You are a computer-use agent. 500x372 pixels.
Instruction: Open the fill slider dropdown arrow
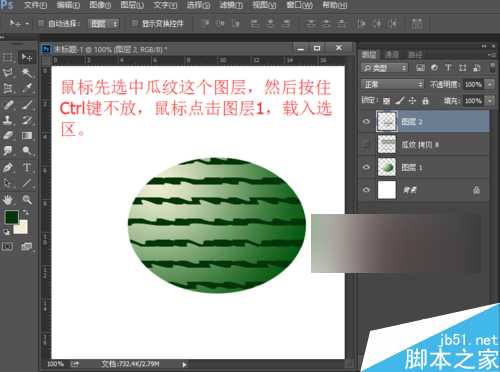click(x=490, y=100)
